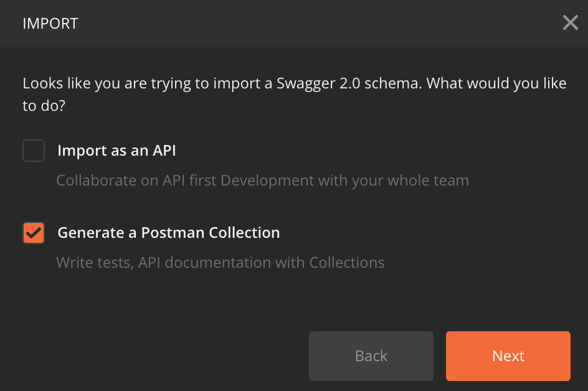Screen dimensions: 588x391
Task: Click the IMPORT title in the header
Action: coord(50,24)
